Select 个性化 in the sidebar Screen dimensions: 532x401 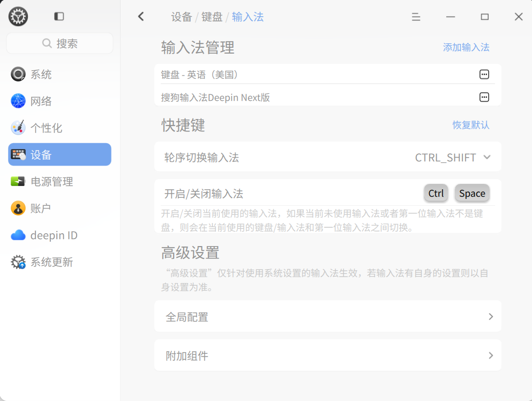coord(59,128)
